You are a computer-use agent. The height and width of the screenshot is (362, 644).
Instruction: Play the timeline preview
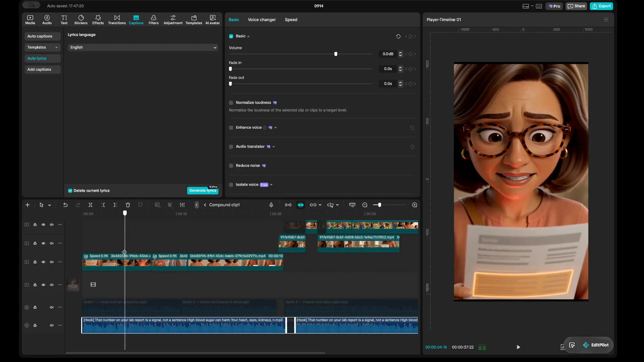(518, 347)
